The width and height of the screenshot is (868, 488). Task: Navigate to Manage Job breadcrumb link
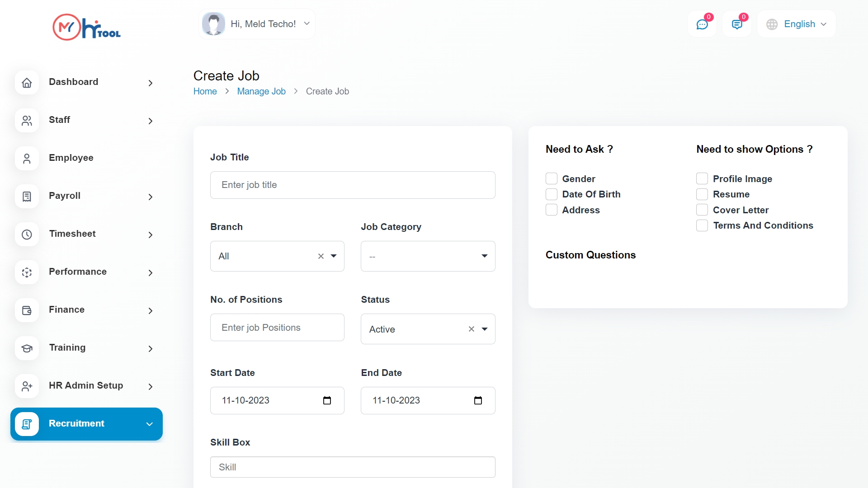pos(261,91)
